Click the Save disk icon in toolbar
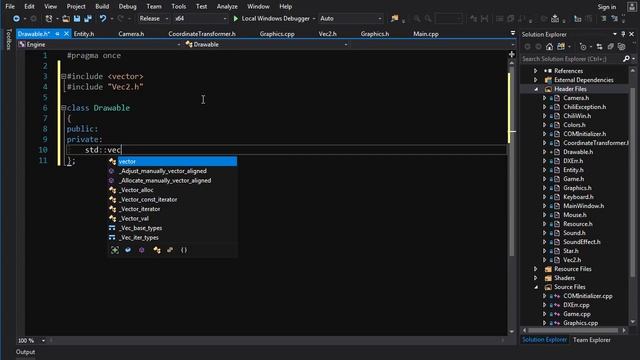This screenshot has width=640, height=360. pos(77,18)
